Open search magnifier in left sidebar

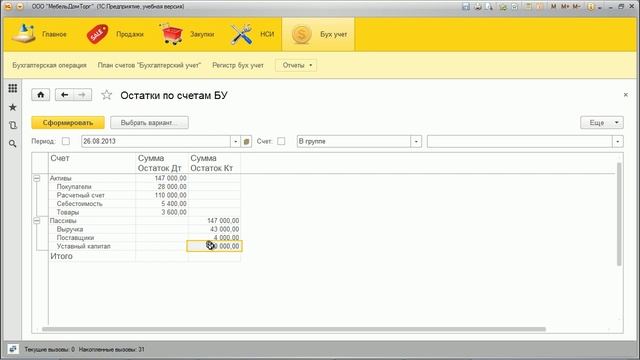pyautogui.click(x=13, y=144)
